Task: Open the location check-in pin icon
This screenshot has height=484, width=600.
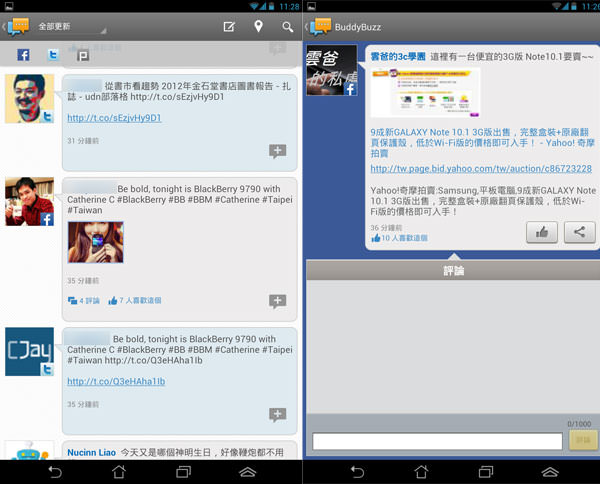Action: pyautogui.click(x=258, y=26)
